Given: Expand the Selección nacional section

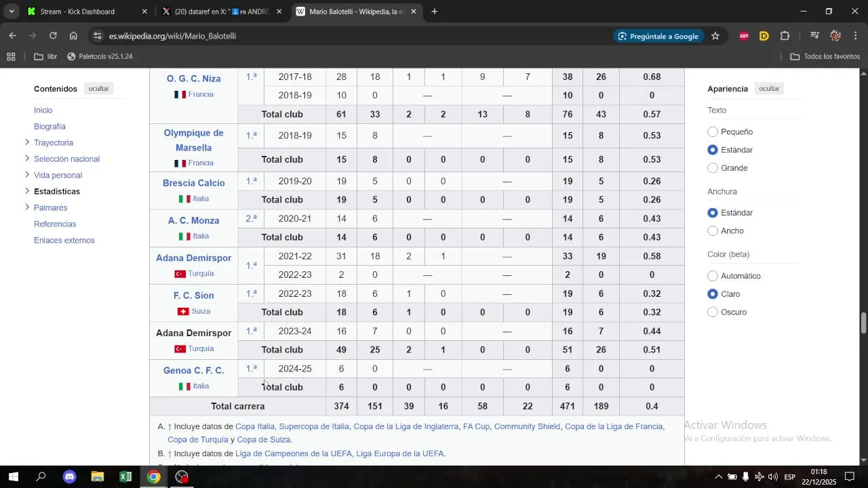Looking at the screenshot, I should coord(27,159).
